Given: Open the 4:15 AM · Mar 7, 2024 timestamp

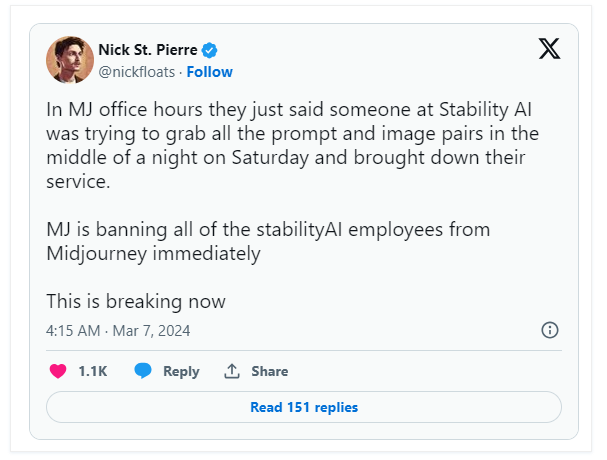Looking at the screenshot, I should click(x=118, y=331).
